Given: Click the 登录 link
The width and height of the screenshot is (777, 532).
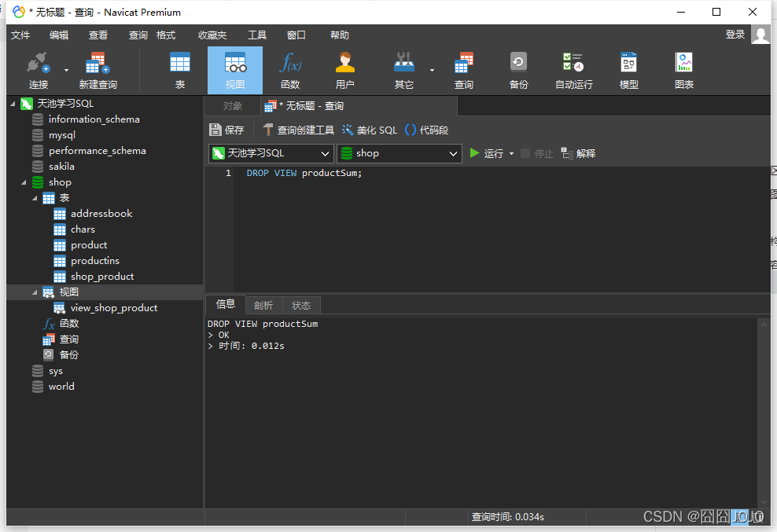Looking at the screenshot, I should (x=735, y=34).
